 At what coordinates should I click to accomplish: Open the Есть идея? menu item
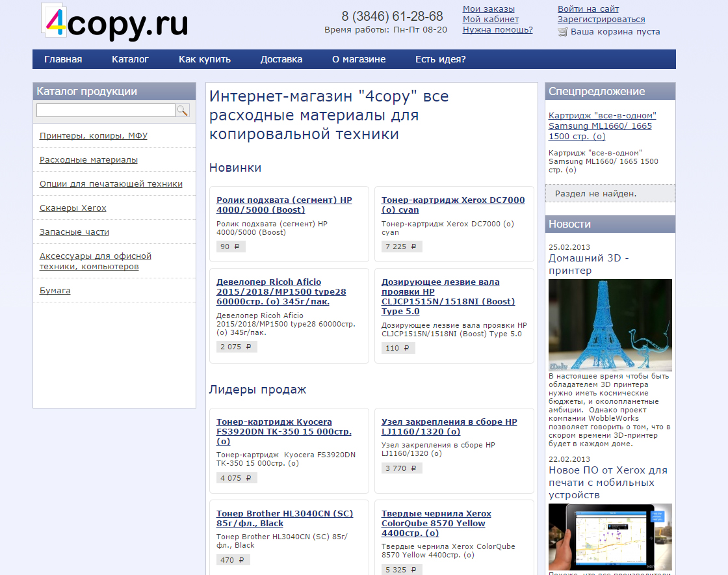441,59
